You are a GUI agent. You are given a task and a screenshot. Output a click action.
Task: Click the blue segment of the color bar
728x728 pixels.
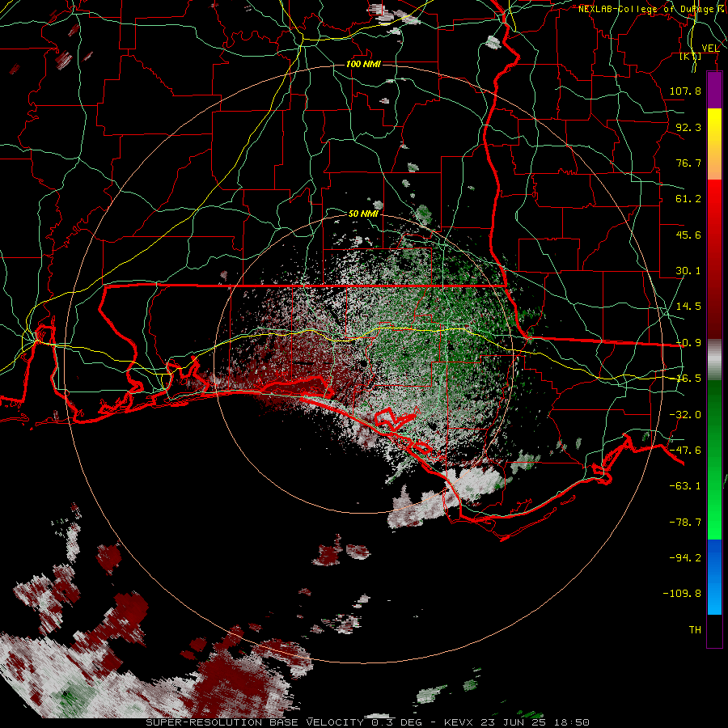[x=714, y=577]
